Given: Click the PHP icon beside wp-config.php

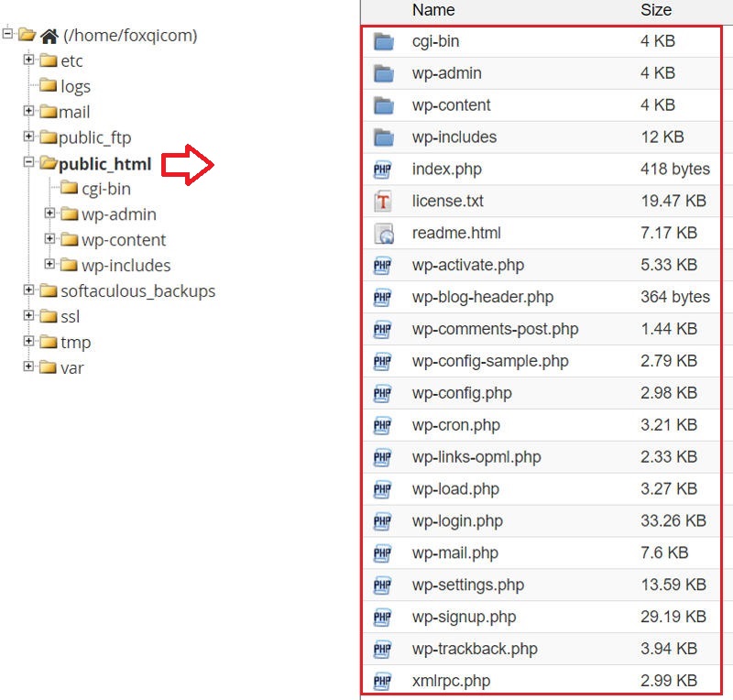Looking at the screenshot, I should [x=382, y=393].
